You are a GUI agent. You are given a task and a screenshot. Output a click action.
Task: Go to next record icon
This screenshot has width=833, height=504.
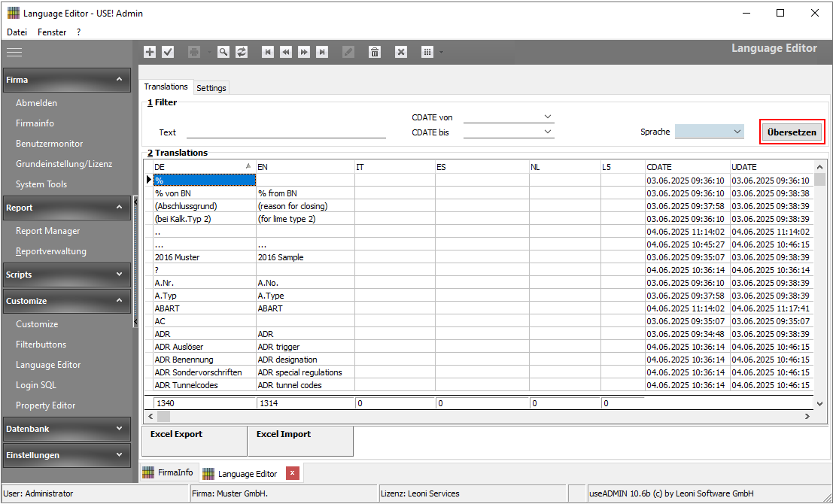(304, 52)
